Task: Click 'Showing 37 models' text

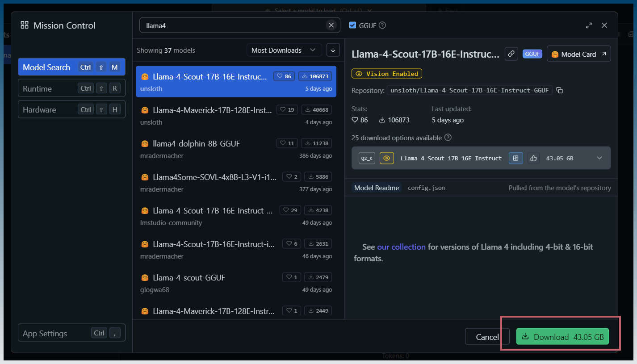Action: tap(166, 50)
